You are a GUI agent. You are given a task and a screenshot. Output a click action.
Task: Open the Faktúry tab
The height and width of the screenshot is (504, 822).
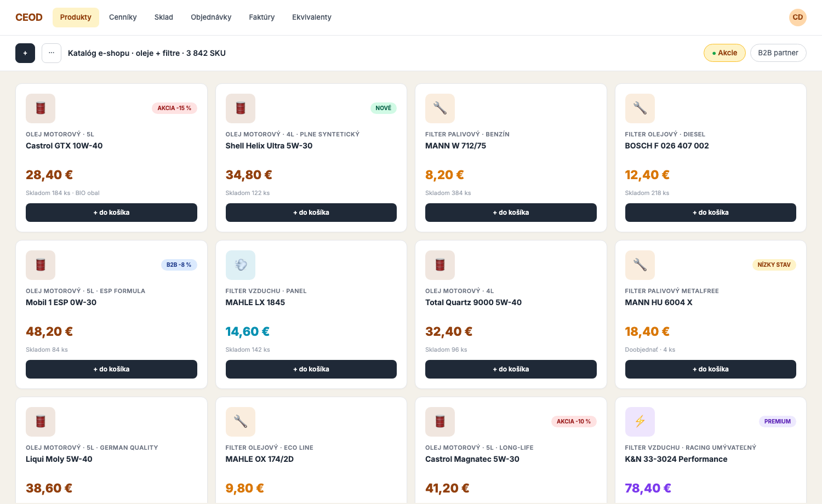262,18
